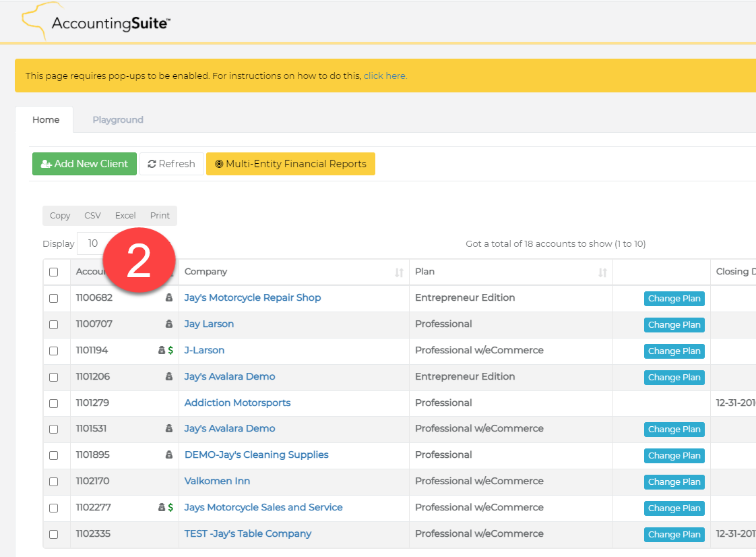Copy table data to clipboard
Image resolution: width=756 pixels, height=557 pixels.
(60, 216)
